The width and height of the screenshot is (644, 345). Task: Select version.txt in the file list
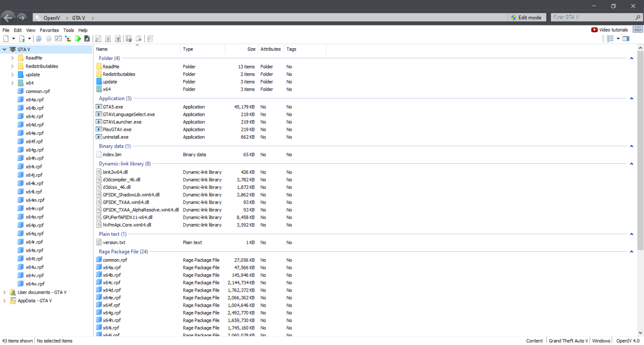(114, 243)
